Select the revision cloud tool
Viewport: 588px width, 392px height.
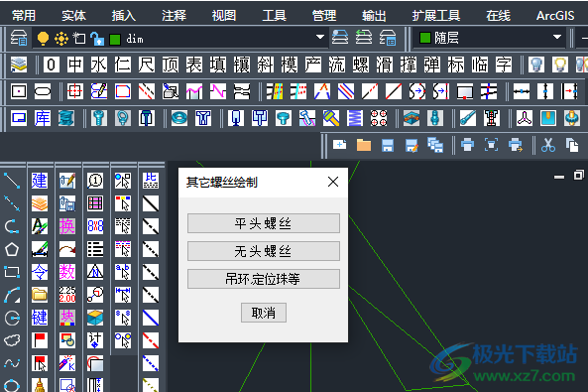coord(12,340)
